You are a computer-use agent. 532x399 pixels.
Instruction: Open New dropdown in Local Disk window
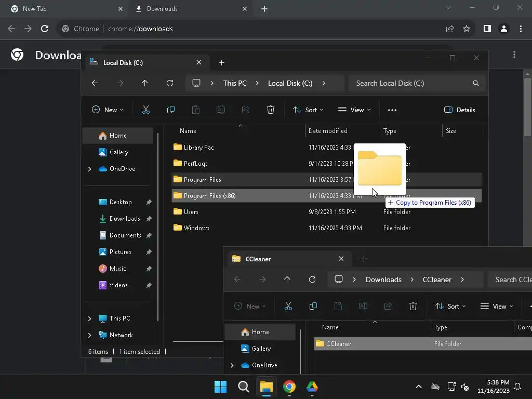[108, 110]
